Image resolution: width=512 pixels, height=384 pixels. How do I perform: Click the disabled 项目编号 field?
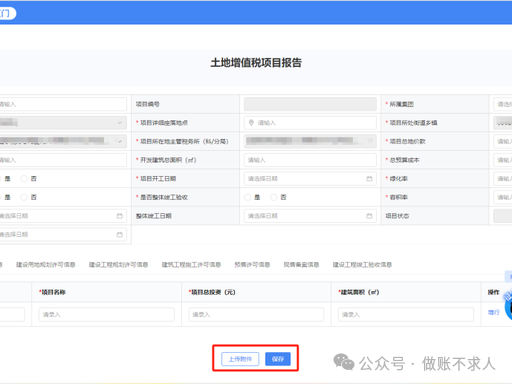point(310,104)
